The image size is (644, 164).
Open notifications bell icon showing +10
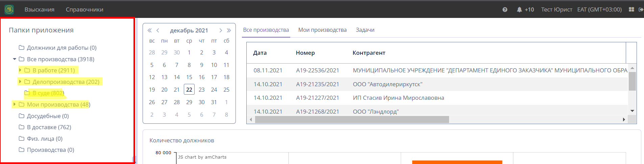[x=519, y=9]
